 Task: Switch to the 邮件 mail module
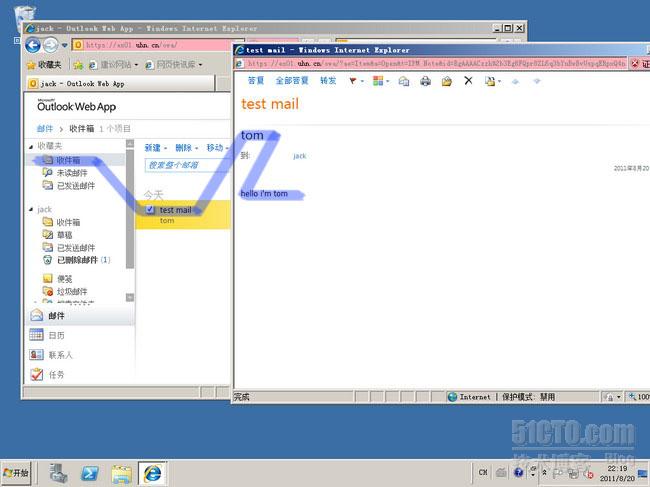point(81,316)
